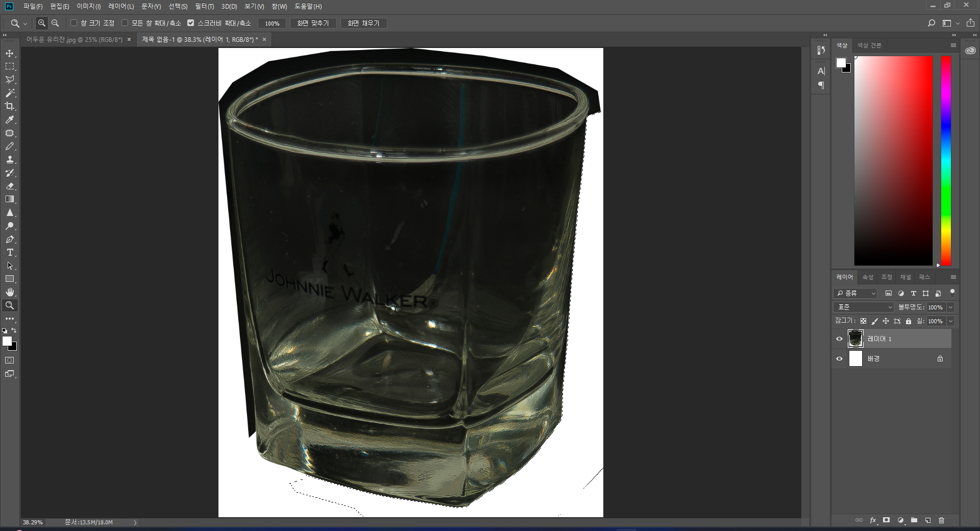Open the Character panel icon
Image resolution: width=980 pixels, height=531 pixels.
821,71
